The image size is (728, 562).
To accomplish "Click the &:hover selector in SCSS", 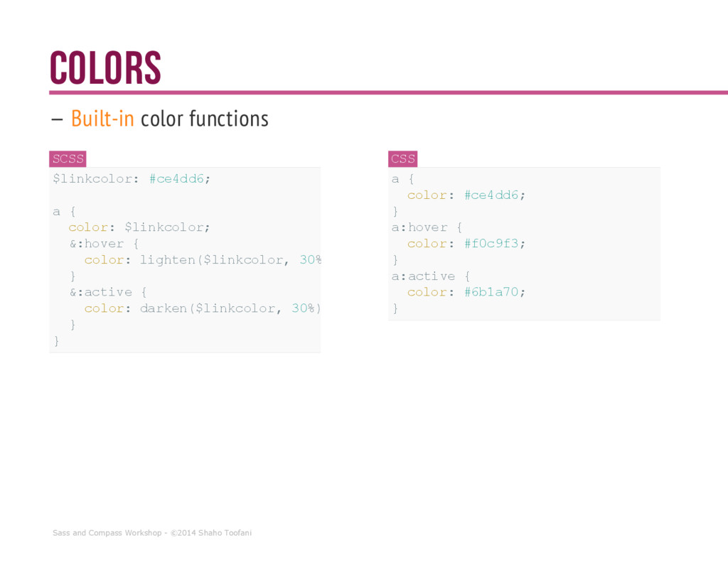I will (97, 244).
